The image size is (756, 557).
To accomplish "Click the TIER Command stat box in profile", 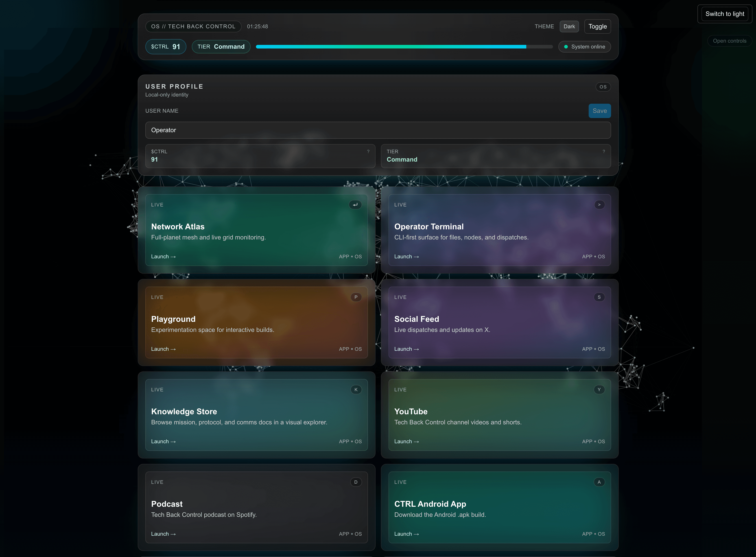I will coord(496,156).
